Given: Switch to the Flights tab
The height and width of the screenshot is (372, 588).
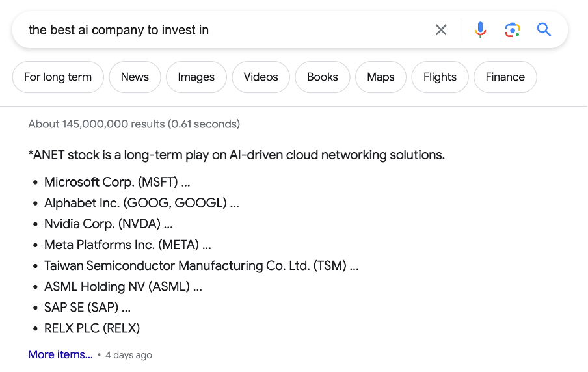Looking at the screenshot, I should tap(440, 77).
